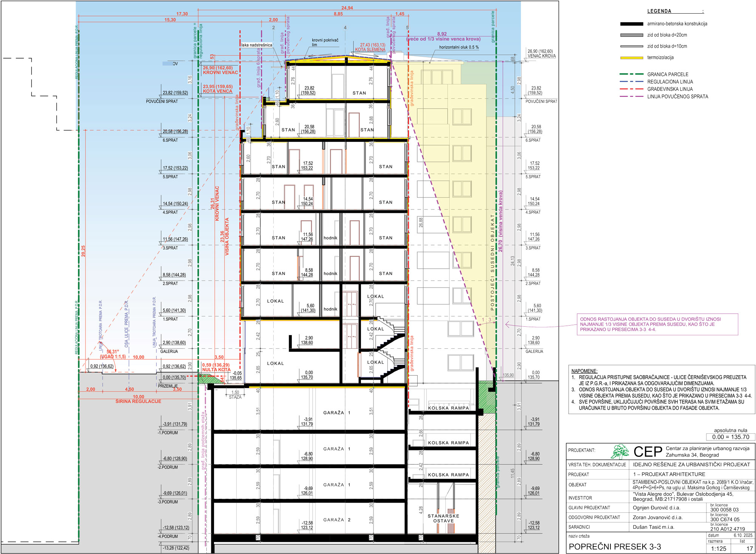756x554 pixels.
Task: Click the 56,31° angle marker at the street
Action: [x=112, y=352]
